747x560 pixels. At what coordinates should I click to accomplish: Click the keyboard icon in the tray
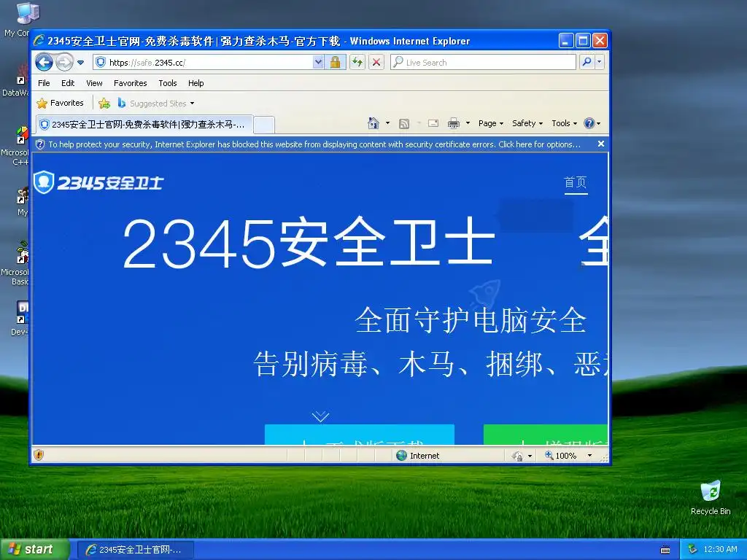pos(665,550)
